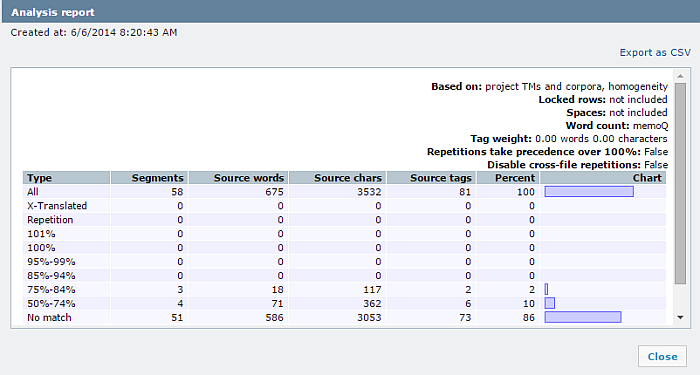Click the All row source words 675

[x=274, y=192]
